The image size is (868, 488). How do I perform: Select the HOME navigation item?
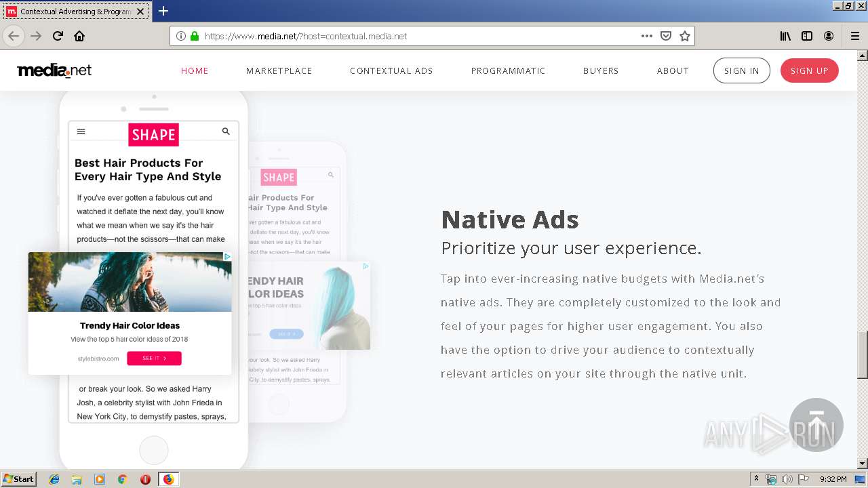[195, 70]
